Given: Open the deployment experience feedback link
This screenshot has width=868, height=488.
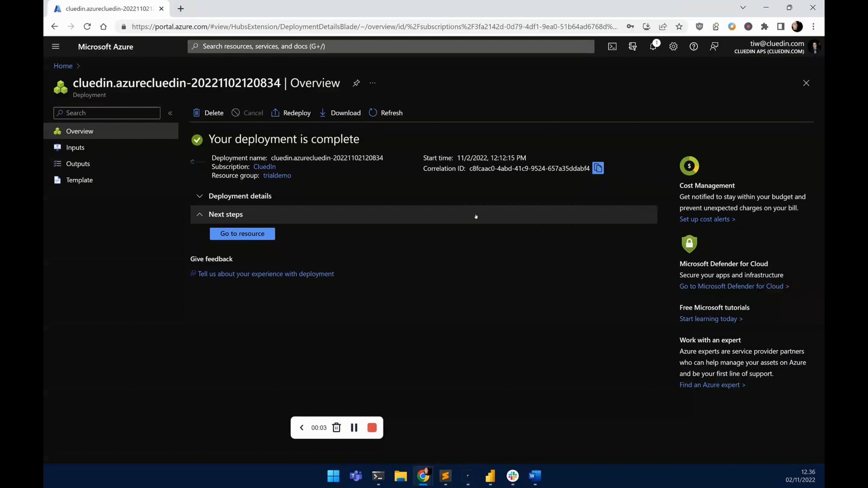Looking at the screenshot, I should 265,274.
